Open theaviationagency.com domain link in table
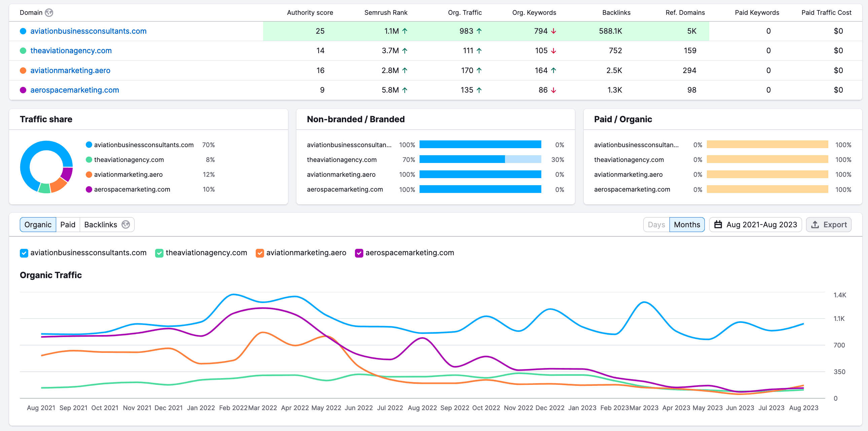Viewport: 868px width, 431px height. 71,51
